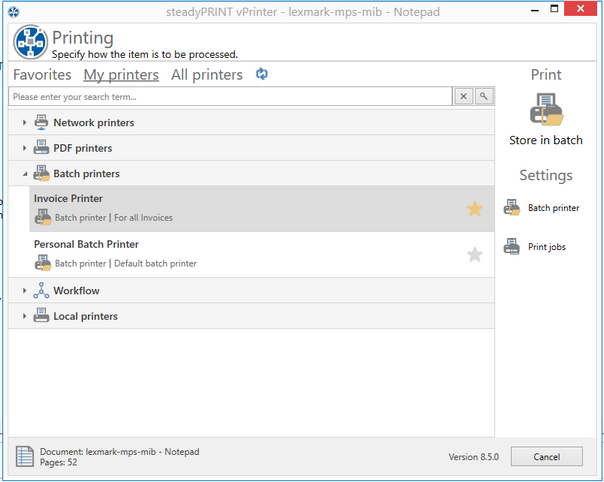Screen dimensions: 604x482
Task: Expand the PDF printers group
Action: [x=24, y=148]
